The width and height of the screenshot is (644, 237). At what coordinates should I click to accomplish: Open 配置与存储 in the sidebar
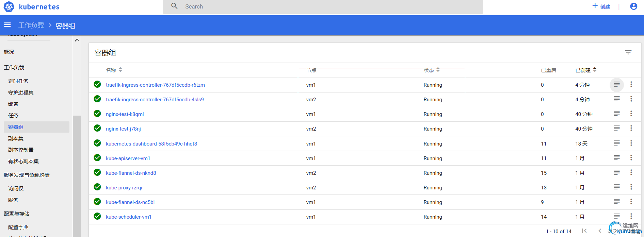[x=17, y=214]
